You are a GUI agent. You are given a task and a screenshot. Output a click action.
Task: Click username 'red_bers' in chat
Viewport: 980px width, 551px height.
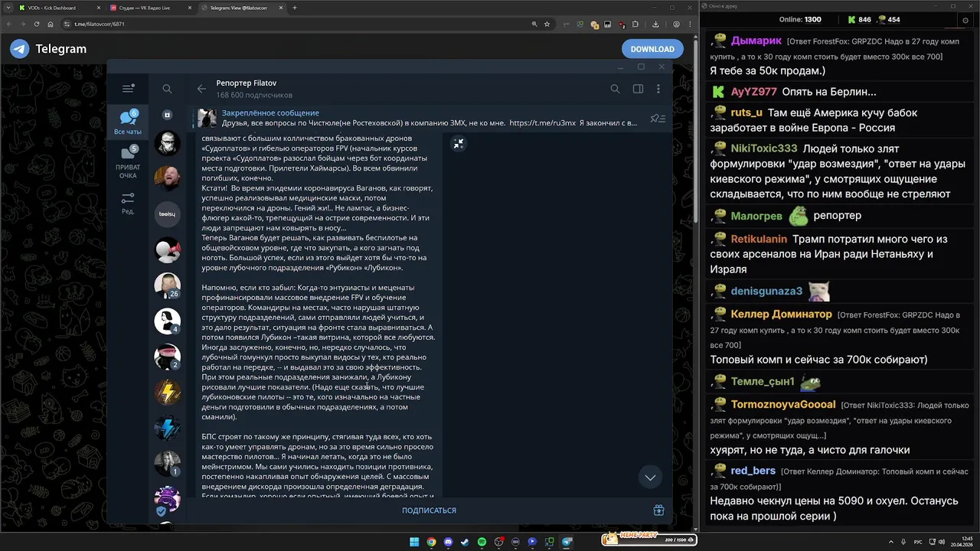pos(753,471)
